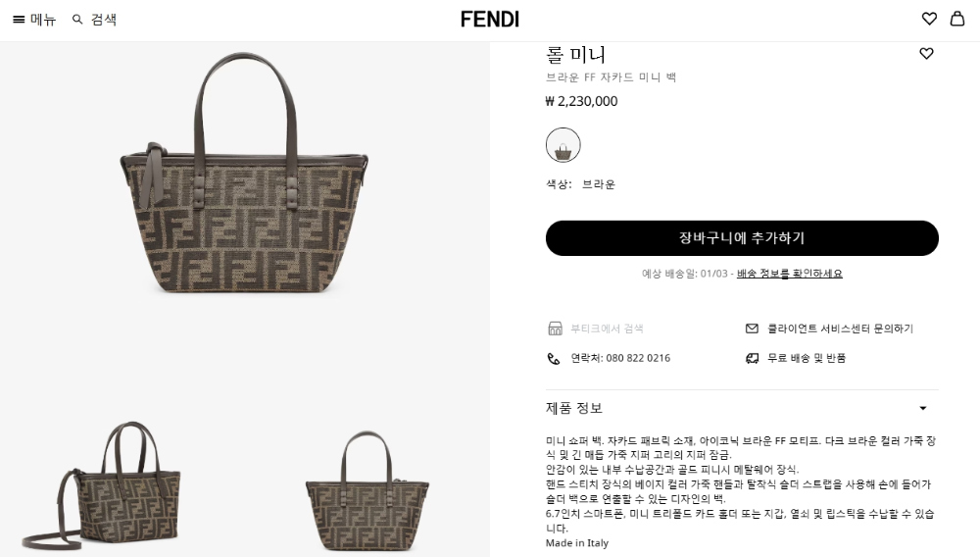Open 배송 정보를 확인하세요 link
Screen dimensions: 980x557
point(790,274)
